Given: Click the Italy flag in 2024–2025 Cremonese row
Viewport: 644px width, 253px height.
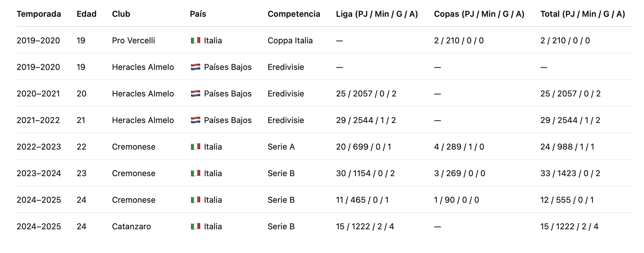Looking at the screenshot, I should click(x=195, y=200).
